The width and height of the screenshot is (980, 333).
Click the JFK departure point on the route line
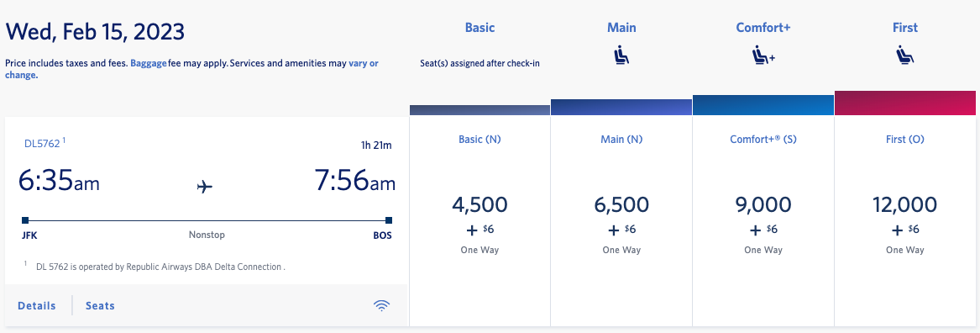25,220
